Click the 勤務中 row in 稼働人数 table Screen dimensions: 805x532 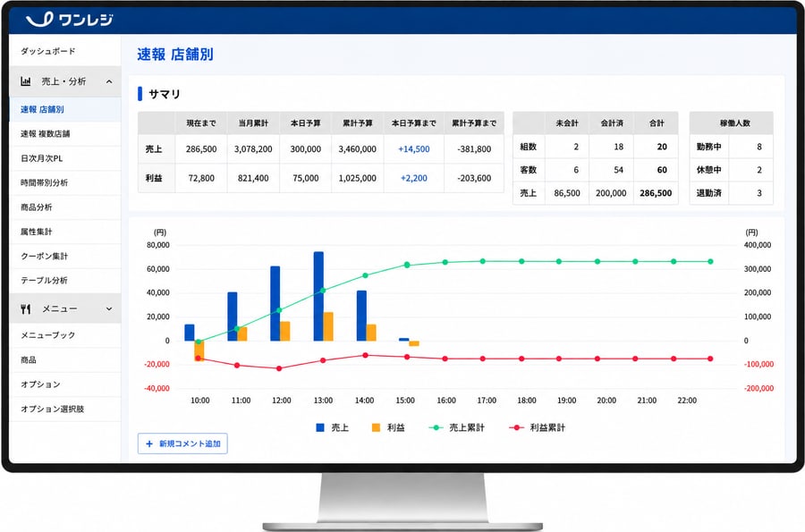[731, 147]
